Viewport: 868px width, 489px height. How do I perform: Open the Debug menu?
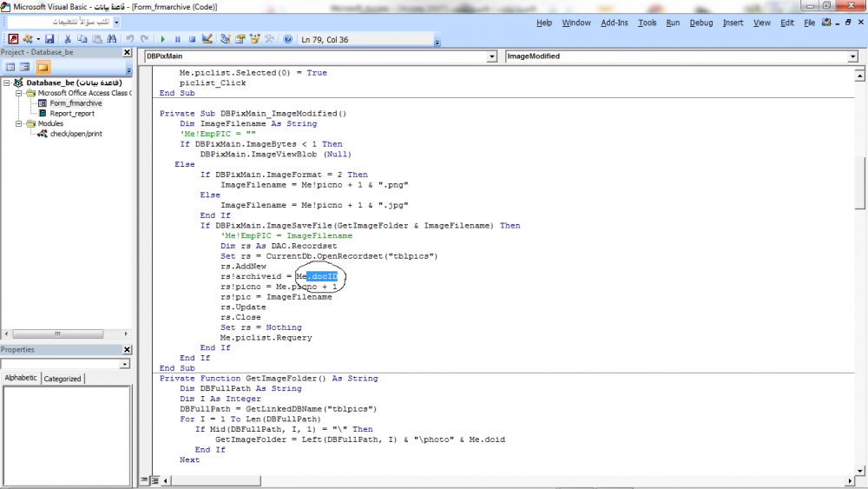click(x=700, y=23)
